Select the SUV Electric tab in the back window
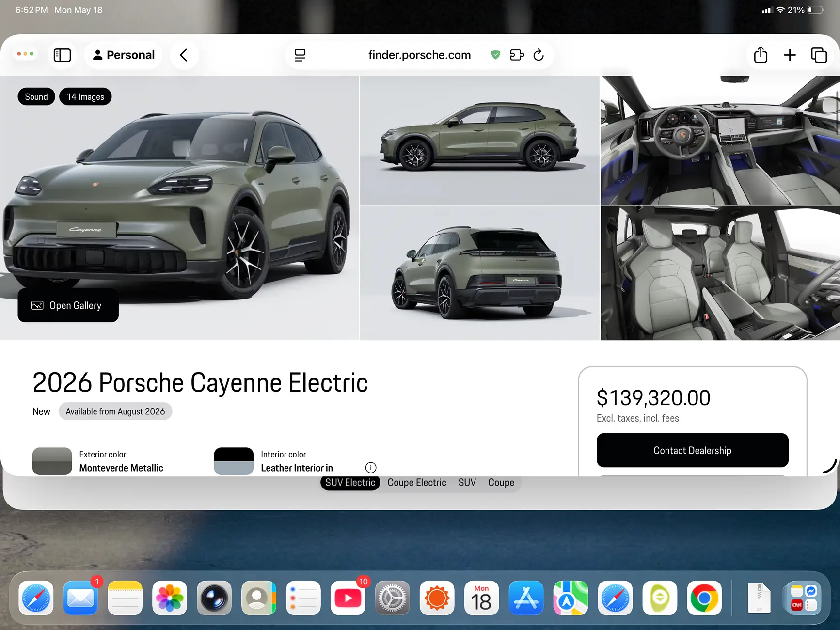840x630 pixels. coord(350,483)
